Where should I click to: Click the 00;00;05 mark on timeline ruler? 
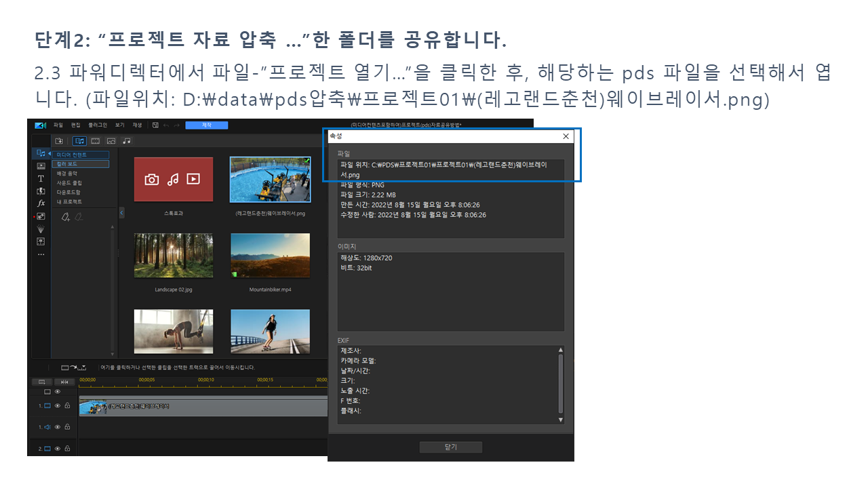[146, 380]
